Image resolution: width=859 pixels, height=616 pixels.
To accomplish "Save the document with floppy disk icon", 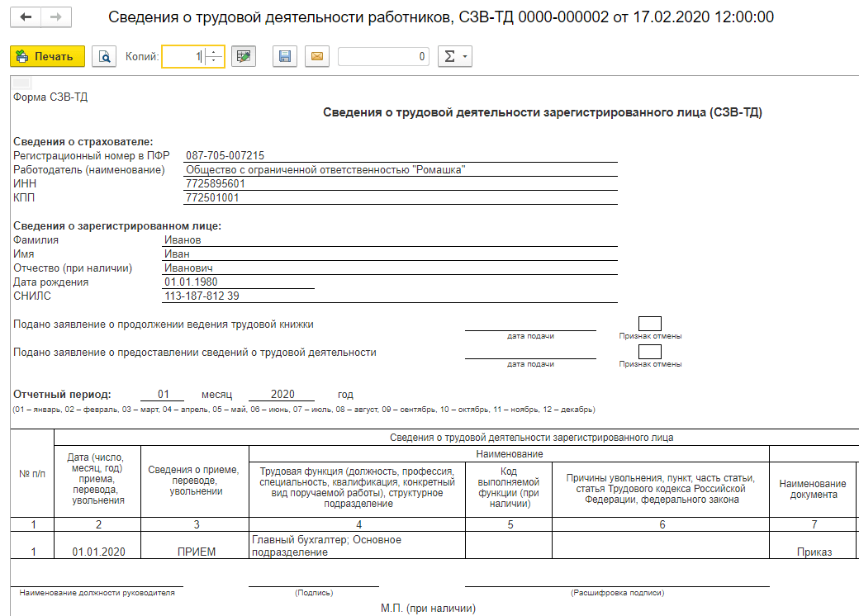I will pyautogui.click(x=285, y=56).
